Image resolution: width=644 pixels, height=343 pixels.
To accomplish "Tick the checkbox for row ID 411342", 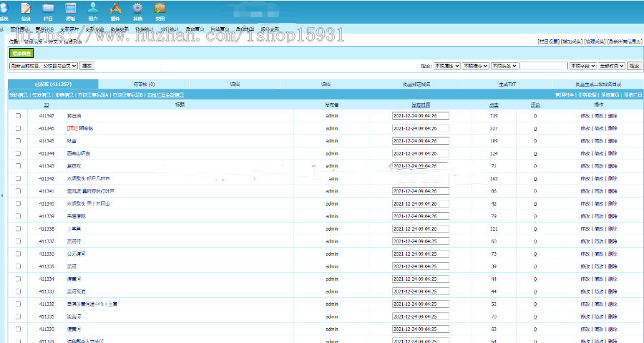I will point(18,179).
